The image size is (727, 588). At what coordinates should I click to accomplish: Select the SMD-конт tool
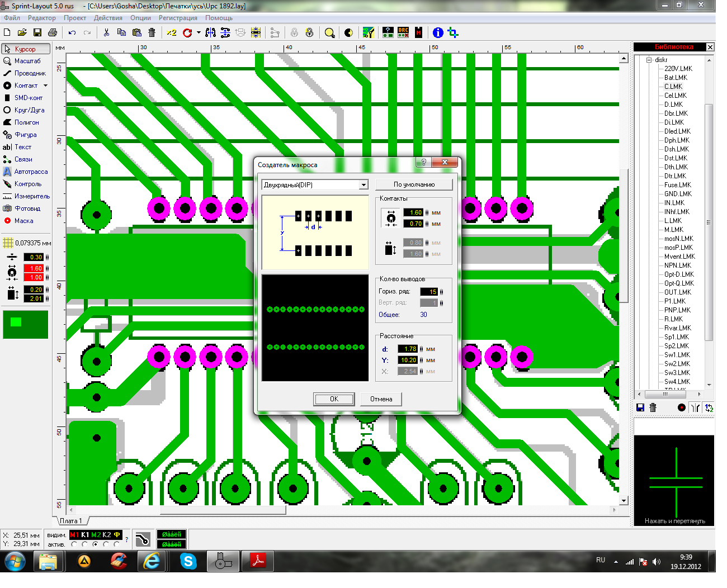point(26,98)
